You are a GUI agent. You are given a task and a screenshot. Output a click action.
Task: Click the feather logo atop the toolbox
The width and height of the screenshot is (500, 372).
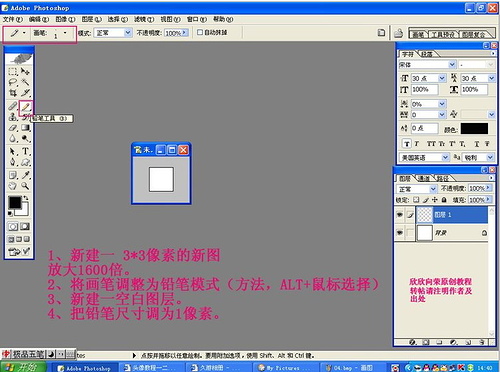pos(19,59)
